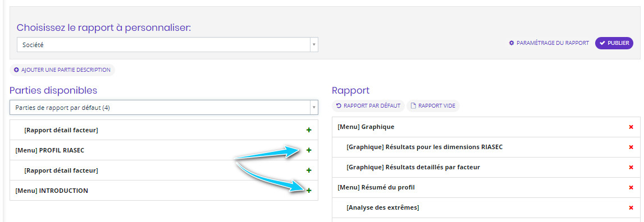
Task: Add [Menu] INTRODUCTION using its green plus
Action: coord(309,191)
